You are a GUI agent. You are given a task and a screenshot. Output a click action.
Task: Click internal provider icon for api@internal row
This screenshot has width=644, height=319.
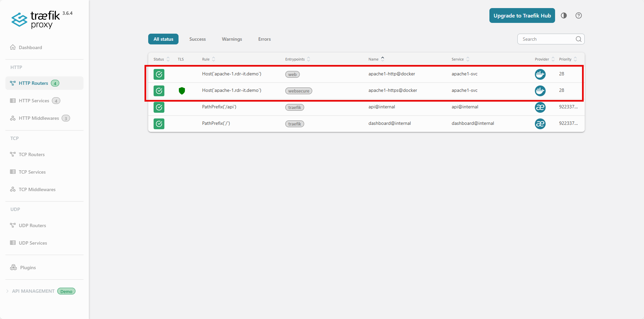click(x=540, y=107)
